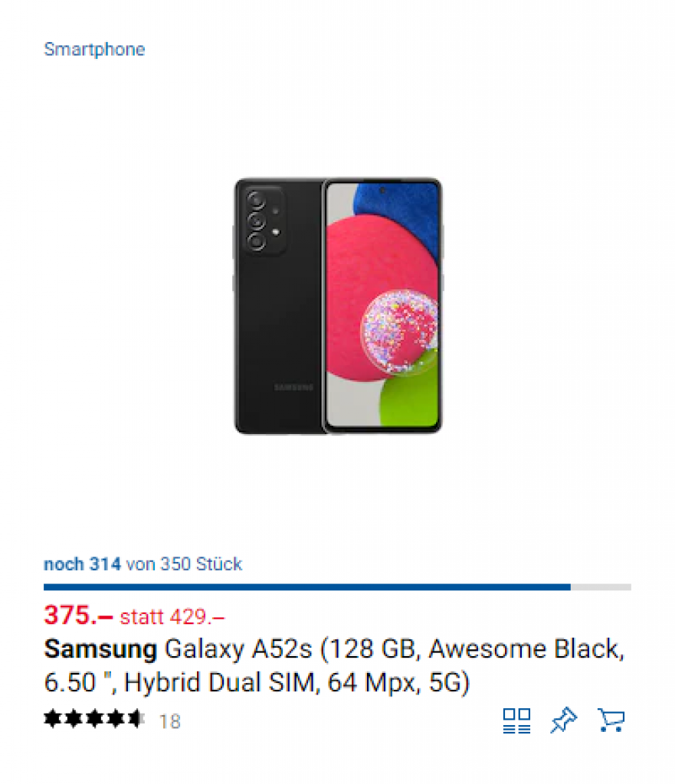Add the Galaxy A52s to shopping cart

611,720
